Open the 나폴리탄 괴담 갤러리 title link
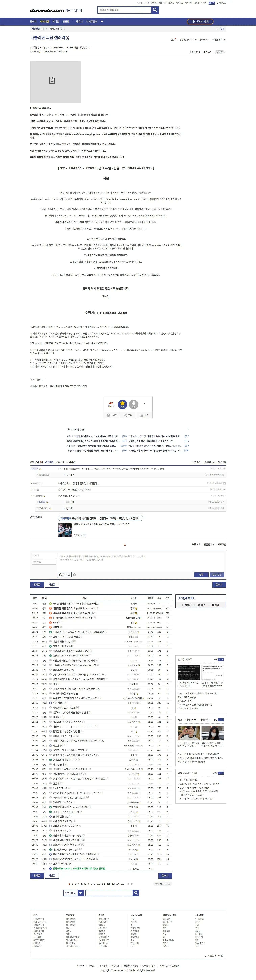 (47, 38)
